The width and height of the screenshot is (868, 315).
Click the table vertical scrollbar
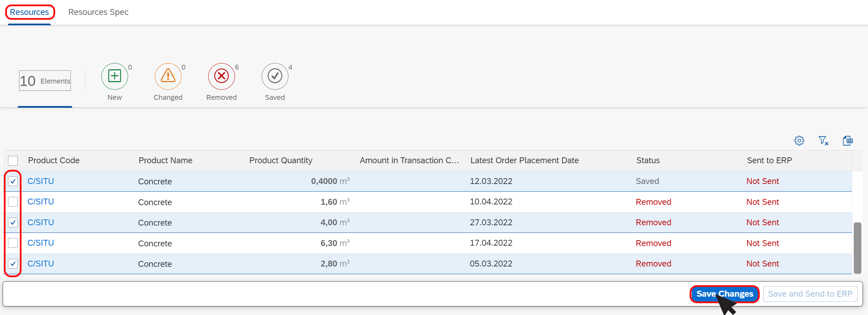point(858,248)
